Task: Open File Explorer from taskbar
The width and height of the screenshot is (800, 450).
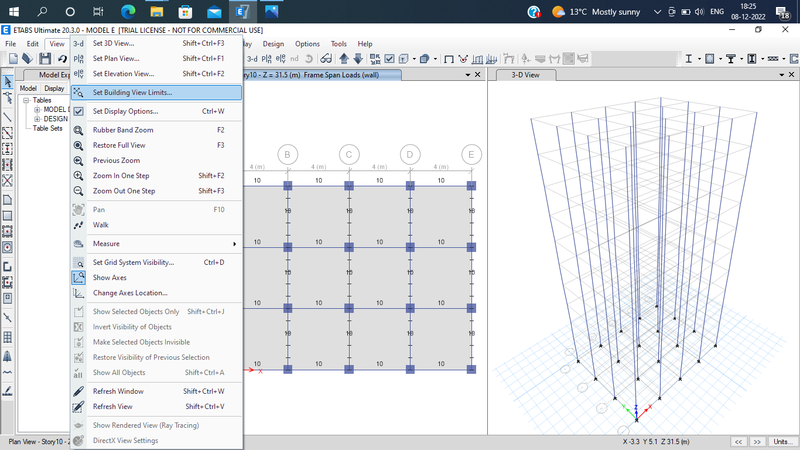Action: point(157,11)
